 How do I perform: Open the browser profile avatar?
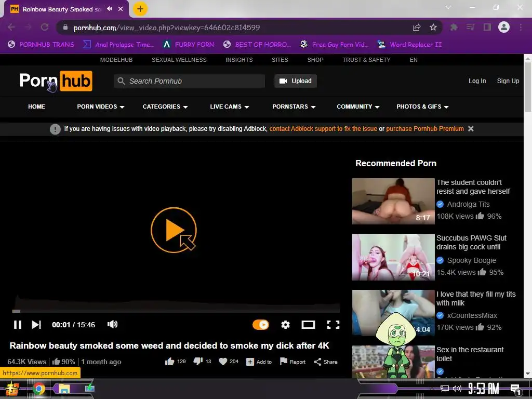coord(504,27)
